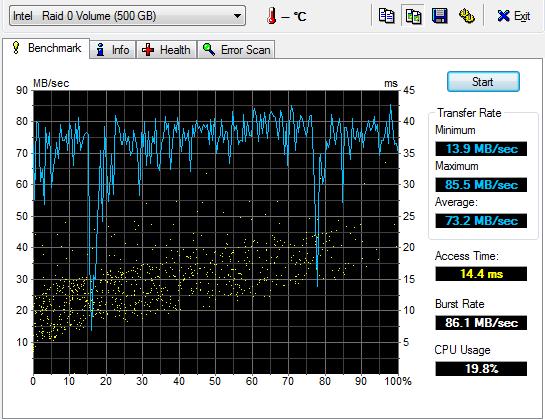The width and height of the screenshot is (545, 420).
Task: Switch to the Health tab
Action: pos(166,50)
